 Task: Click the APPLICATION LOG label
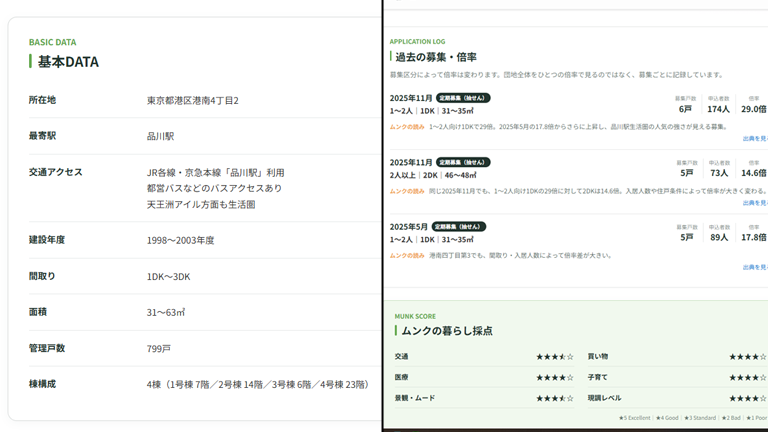(x=417, y=42)
